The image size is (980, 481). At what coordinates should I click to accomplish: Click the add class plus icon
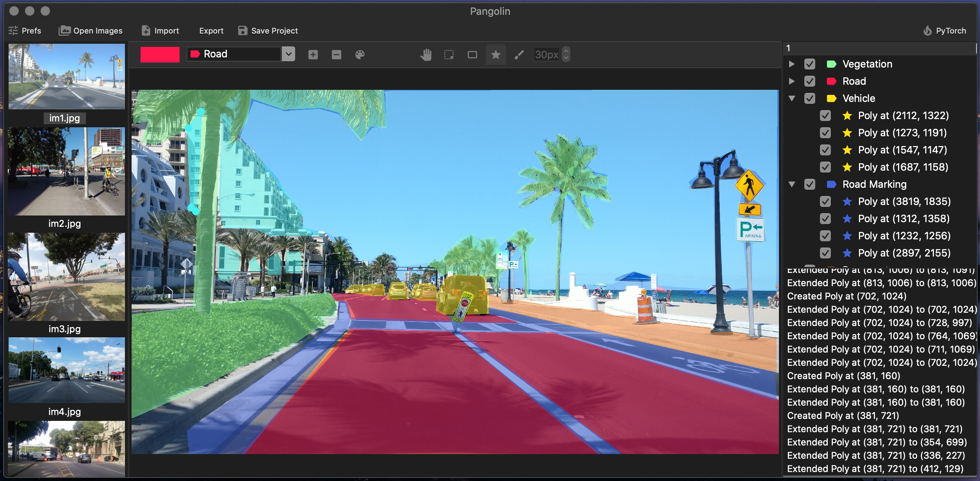(x=313, y=55)
